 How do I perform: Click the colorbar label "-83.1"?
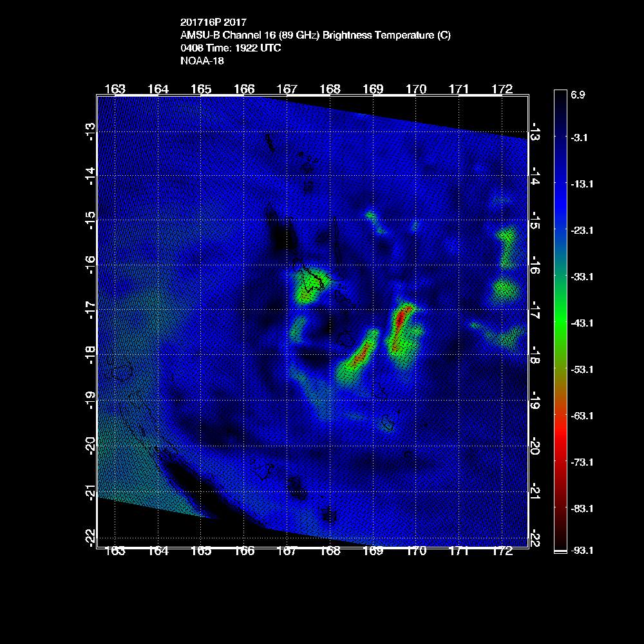point(582,509)
